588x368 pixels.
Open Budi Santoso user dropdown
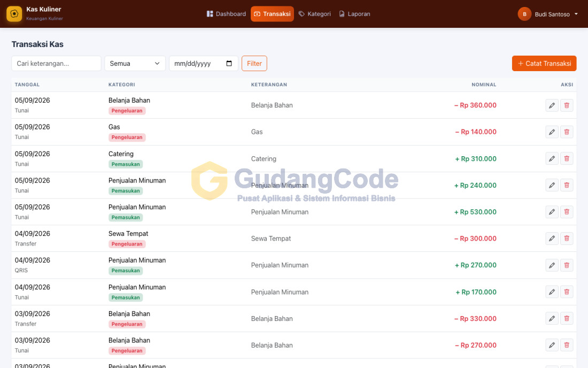(548, 14)
